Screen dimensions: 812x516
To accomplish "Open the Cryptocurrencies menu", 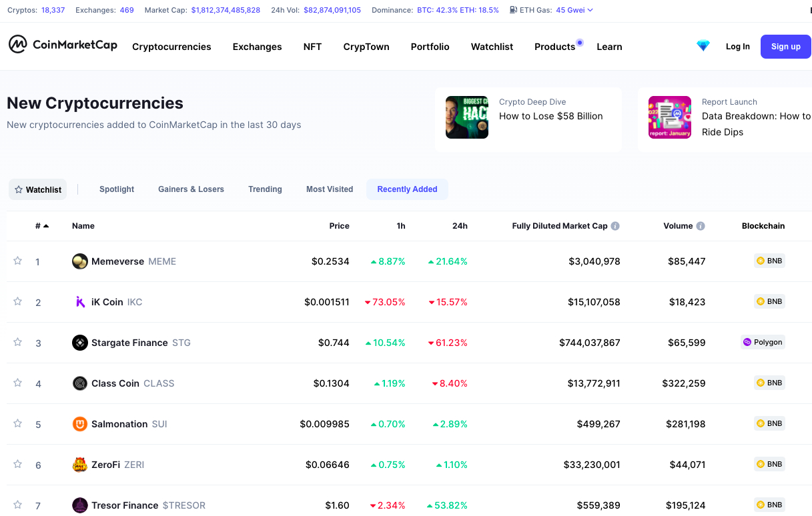I will click(171, 47).
